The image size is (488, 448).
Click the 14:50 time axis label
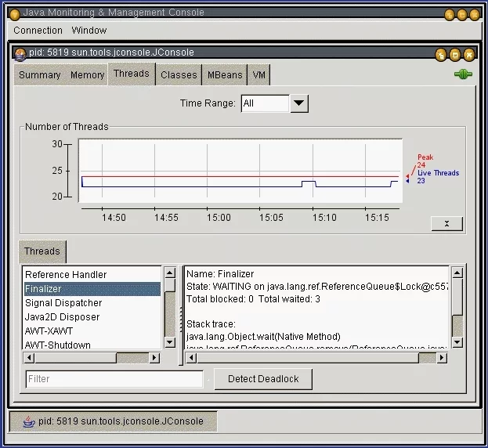114,218
